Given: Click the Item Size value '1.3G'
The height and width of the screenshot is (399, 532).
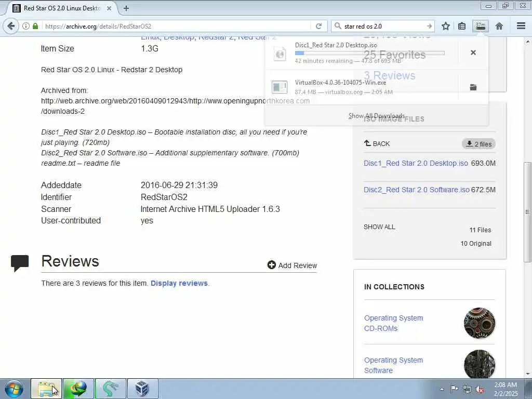Looking at the screenshot, I should point(150,48).
